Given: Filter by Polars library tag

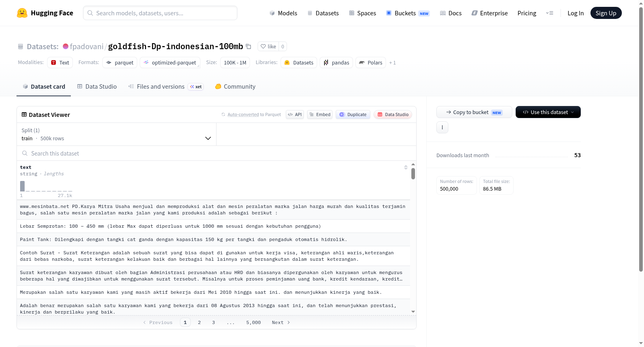Looking at the screenshot, I should click(x=370, y=62).
